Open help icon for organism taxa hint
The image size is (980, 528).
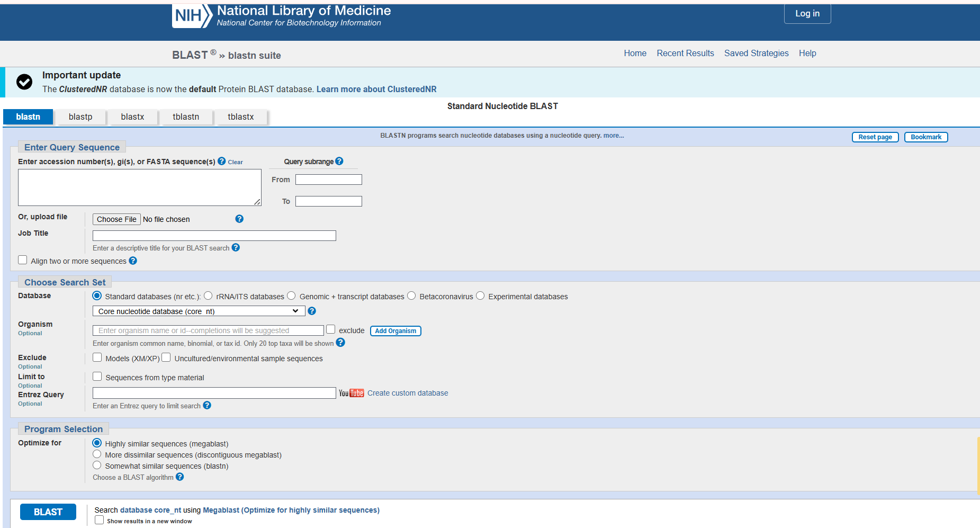(x=340, y=343)
